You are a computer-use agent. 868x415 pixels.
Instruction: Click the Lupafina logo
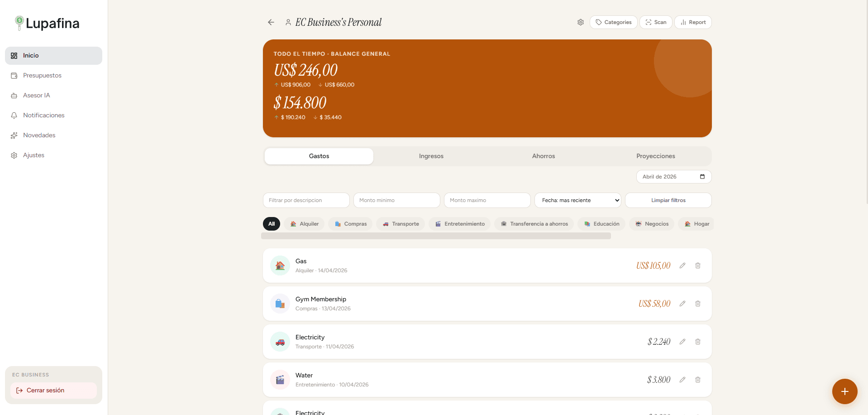coord(47,23)
